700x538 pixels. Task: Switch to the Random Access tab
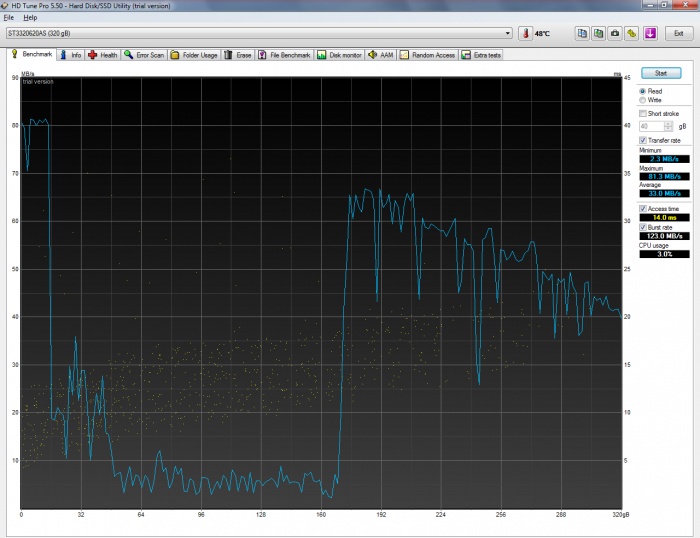(x=427, y=55)
